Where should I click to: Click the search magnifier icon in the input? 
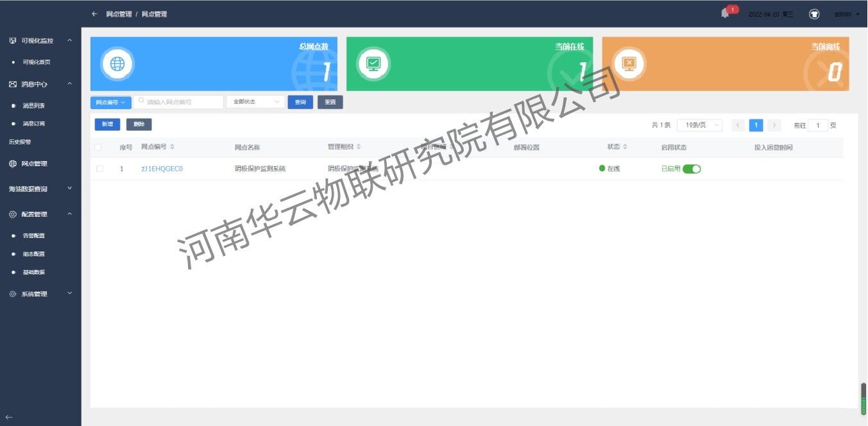click(141, 101)
